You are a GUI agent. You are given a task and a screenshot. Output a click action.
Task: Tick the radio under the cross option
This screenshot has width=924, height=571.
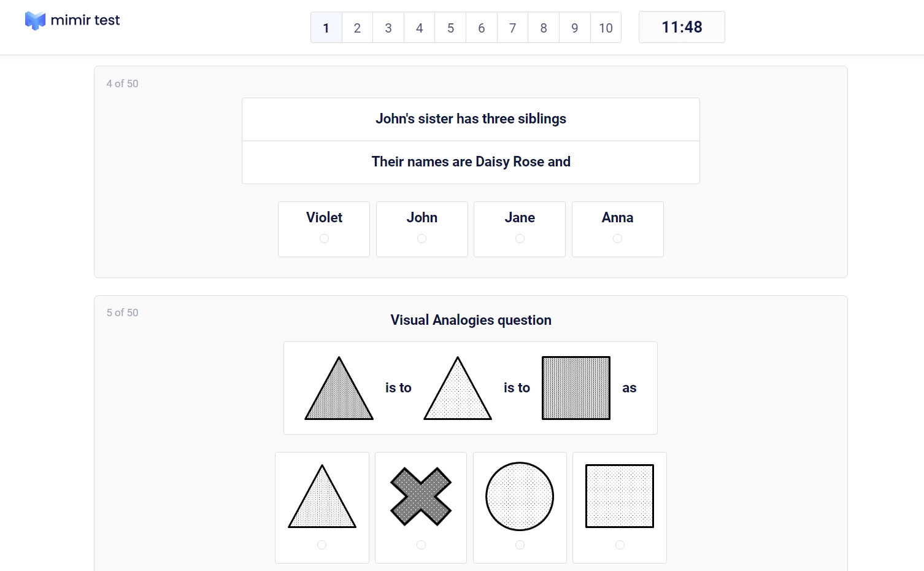coord(421,545)
